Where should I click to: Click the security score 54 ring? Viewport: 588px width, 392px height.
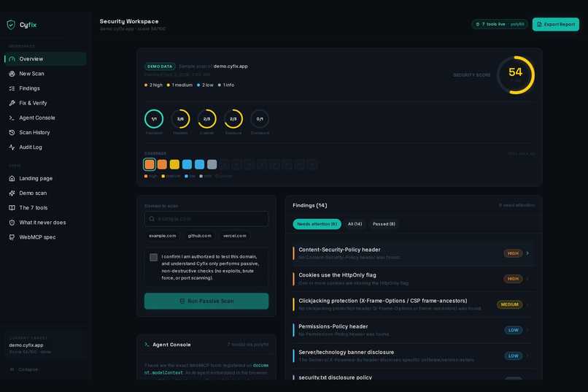(x=516, y=75)
